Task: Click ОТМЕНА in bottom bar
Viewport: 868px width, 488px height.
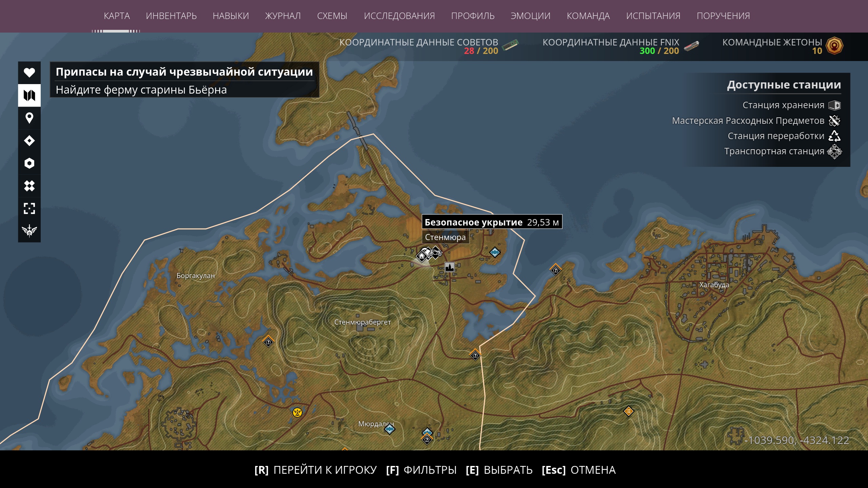Action: (x=579, y=470)
